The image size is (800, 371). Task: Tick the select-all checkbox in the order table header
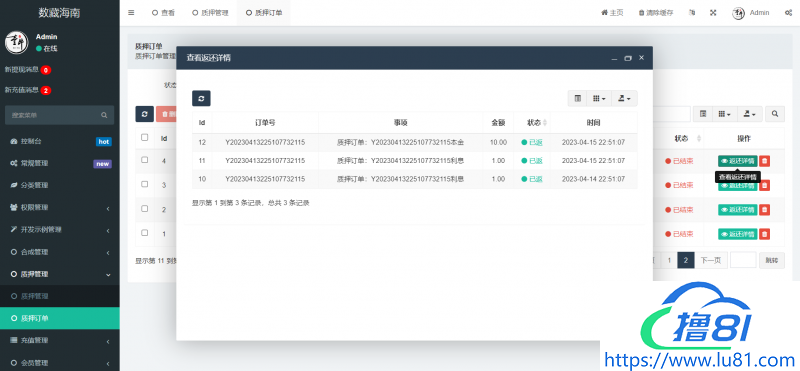pyautogui.click(x=144, y=137)
